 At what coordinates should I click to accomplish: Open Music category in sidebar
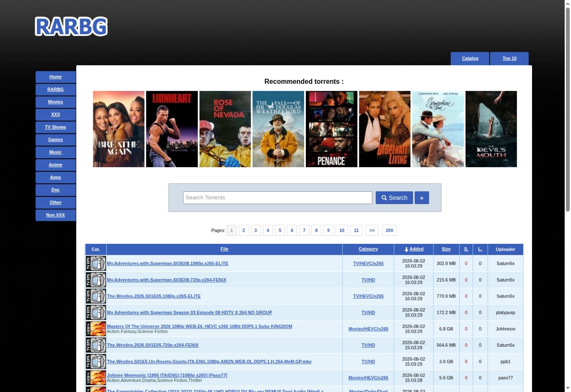55,152
